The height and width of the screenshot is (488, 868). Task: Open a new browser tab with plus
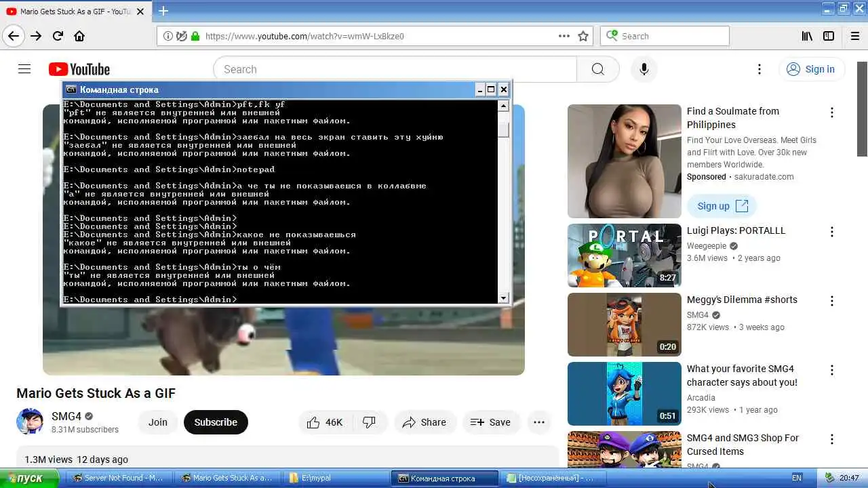(x=163, y=11)
